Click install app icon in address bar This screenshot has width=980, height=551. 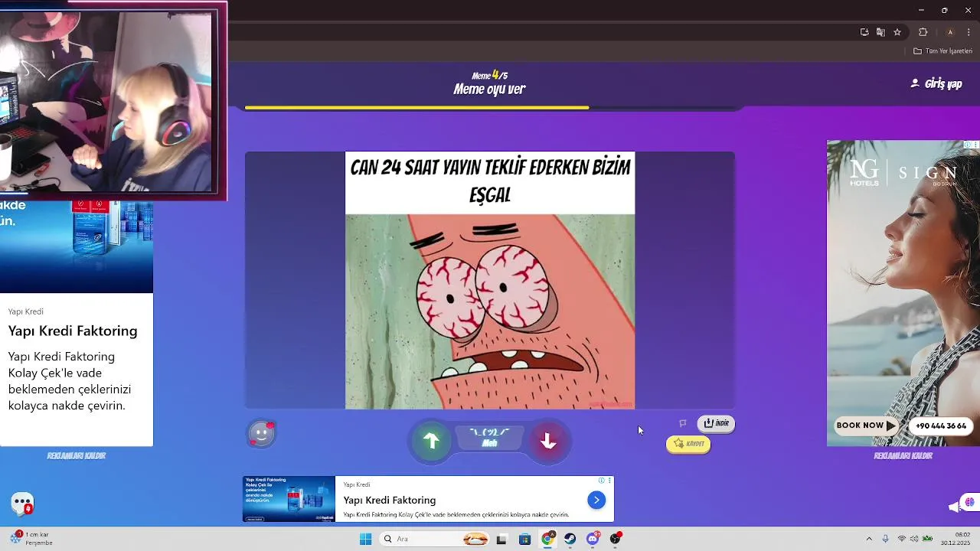[864, 32]
